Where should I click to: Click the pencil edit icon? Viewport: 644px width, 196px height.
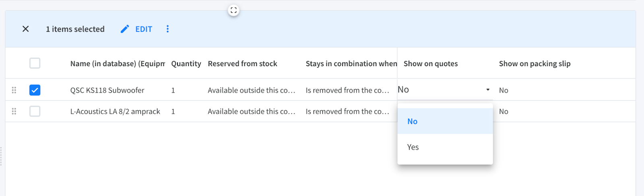125,29
